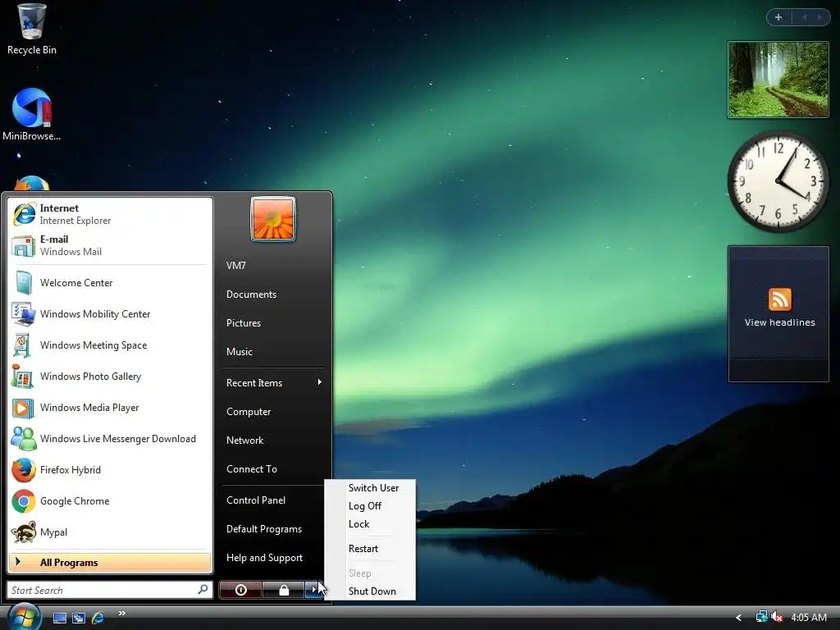Expand the Recent Items submenu
The image size is (840, 630).
coord(273,382)
